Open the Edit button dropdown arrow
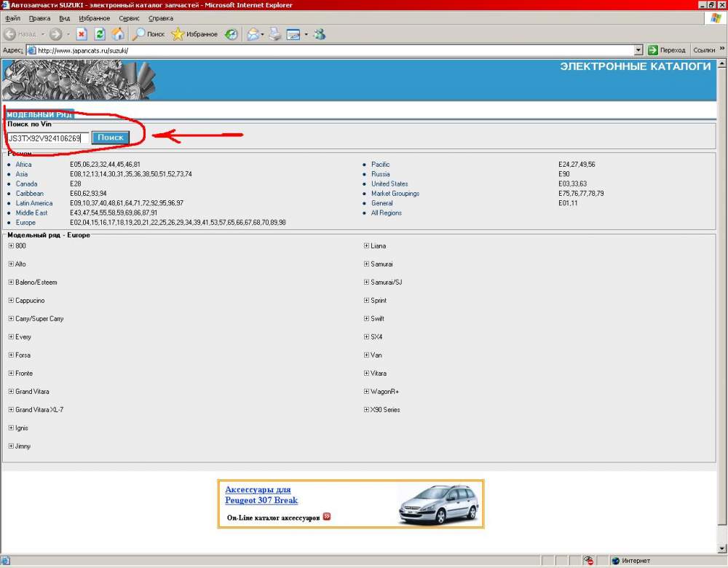The width and height of the screenshot is (728, 568). [306, 34]
